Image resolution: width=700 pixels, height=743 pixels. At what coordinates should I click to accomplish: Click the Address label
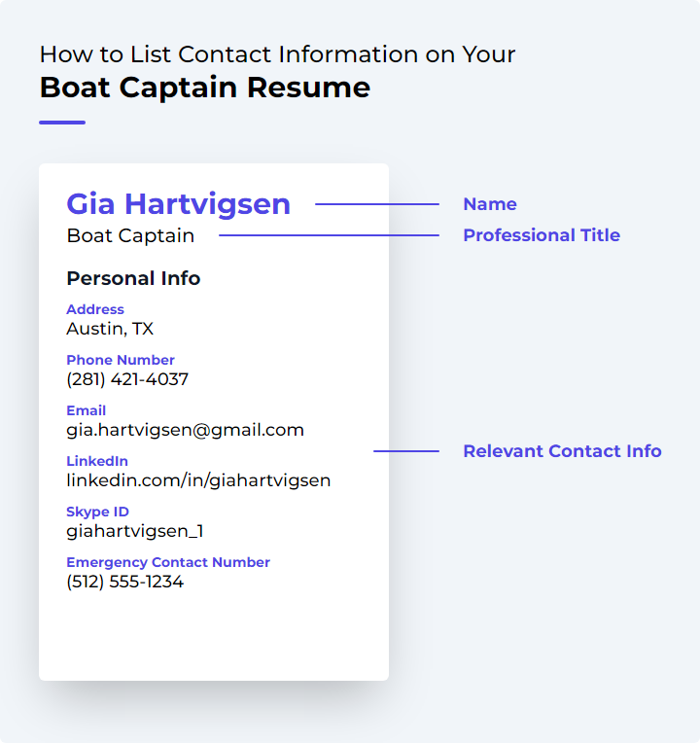tap(95, 309)
